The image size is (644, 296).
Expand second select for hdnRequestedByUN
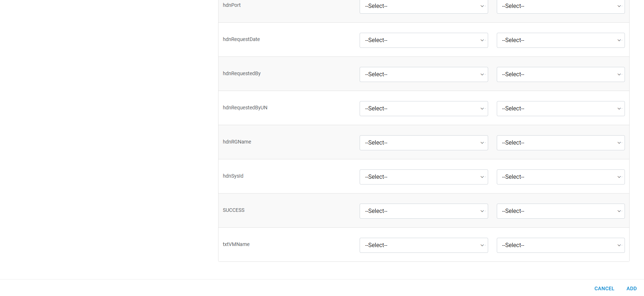coord(560,109)
